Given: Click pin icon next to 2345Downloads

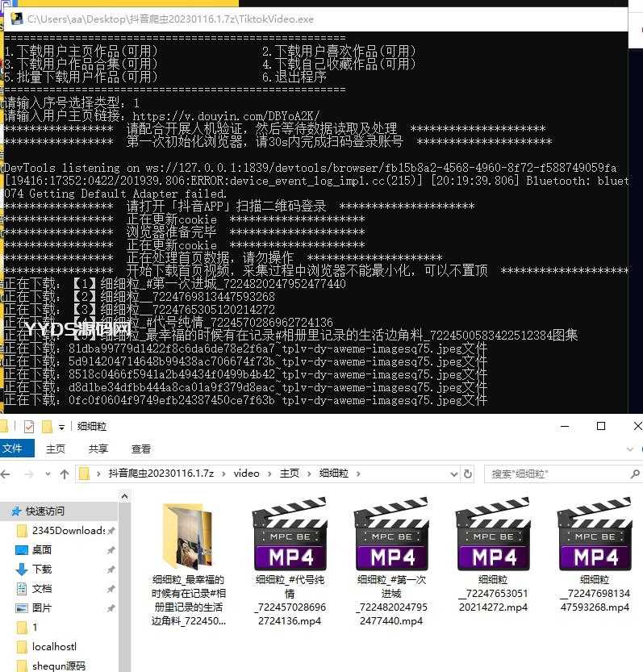Looking at the screenshot, I should pyautogui.click(x=111, y=531).
